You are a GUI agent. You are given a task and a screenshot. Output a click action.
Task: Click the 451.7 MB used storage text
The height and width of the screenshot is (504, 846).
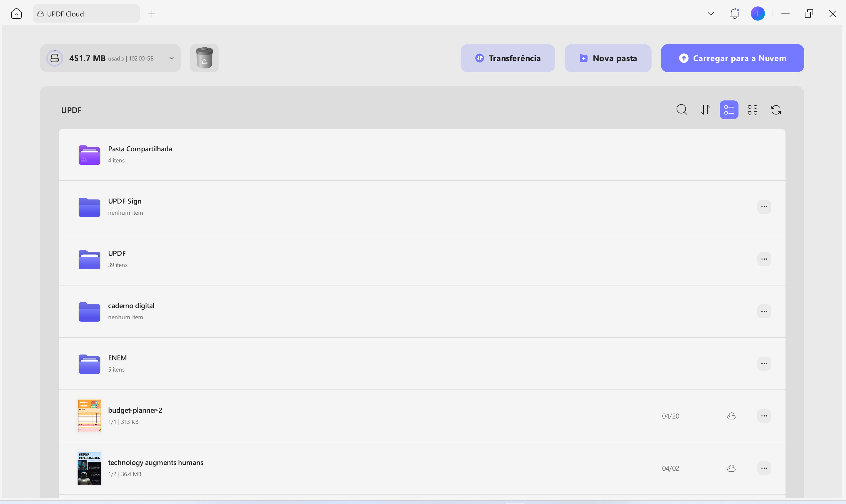coord(87,58)
